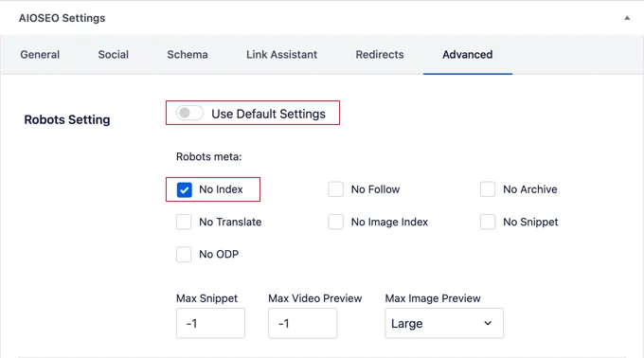Click the Max Image Preview label

click(433, 298)
